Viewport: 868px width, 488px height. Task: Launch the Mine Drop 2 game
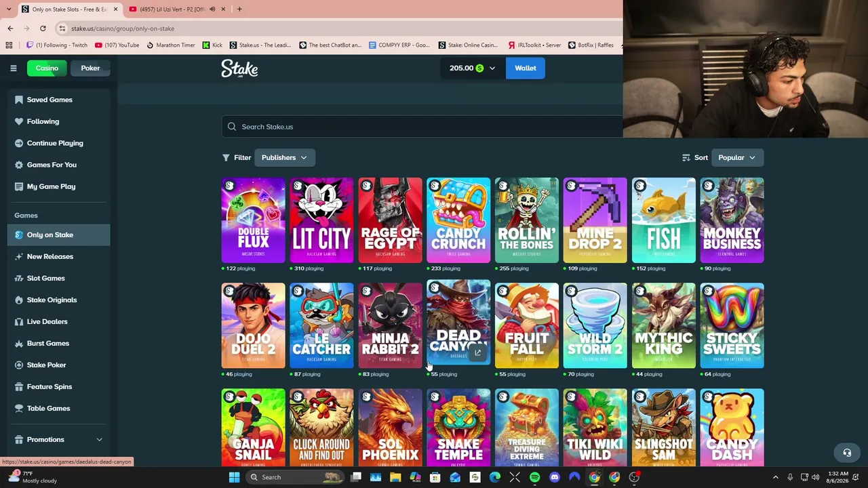(x=595, y=220)
